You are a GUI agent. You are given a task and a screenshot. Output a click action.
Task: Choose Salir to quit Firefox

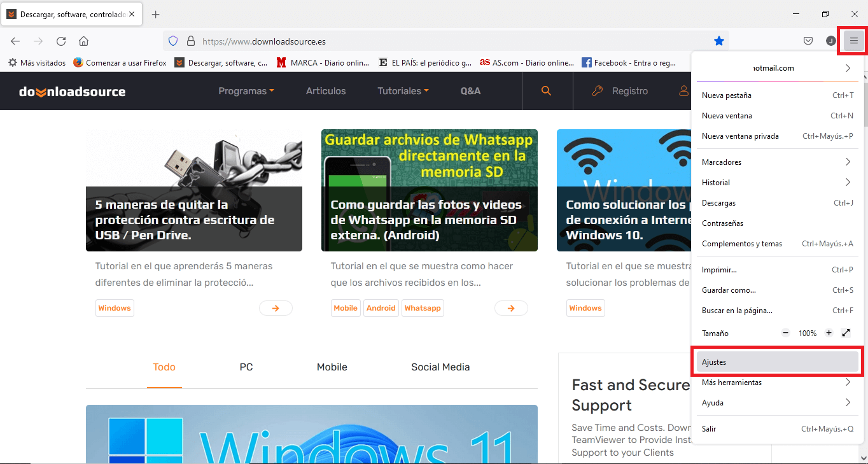click(x=778, y=429)
